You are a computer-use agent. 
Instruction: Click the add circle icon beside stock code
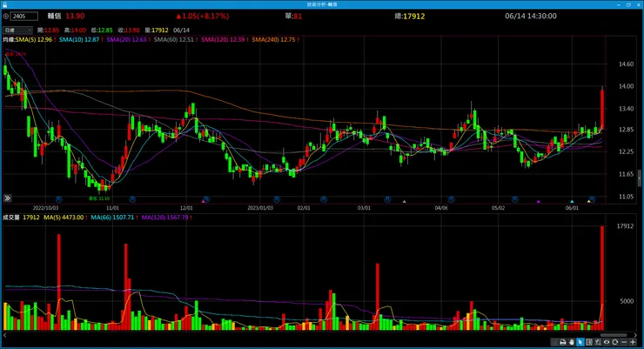coord(6,17)
